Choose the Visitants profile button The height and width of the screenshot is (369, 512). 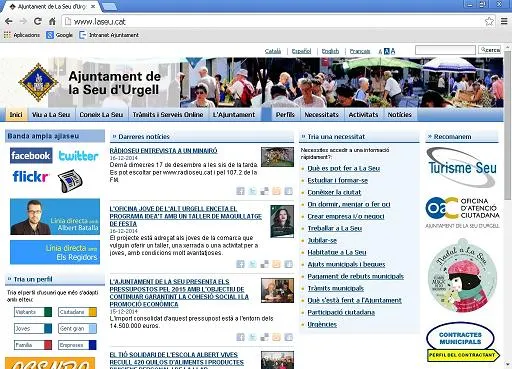coord(33,312)
